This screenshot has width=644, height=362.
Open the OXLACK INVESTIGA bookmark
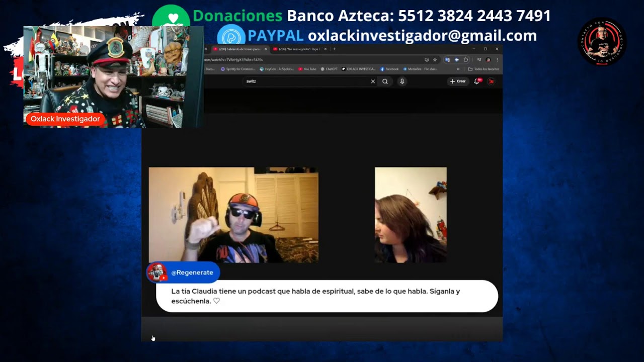pos(359,69)
